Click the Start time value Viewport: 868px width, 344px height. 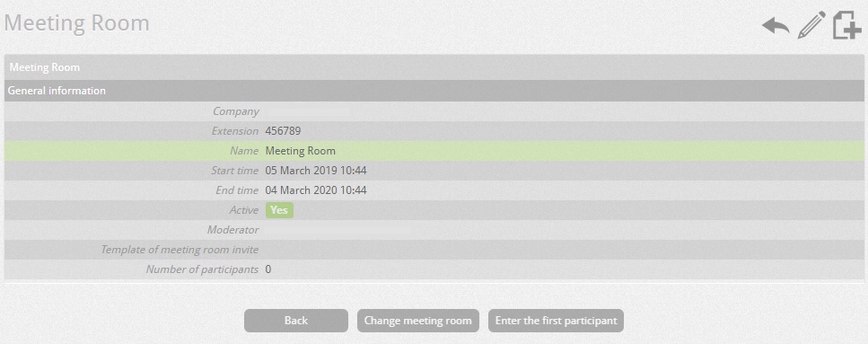[x=316, y=171]
